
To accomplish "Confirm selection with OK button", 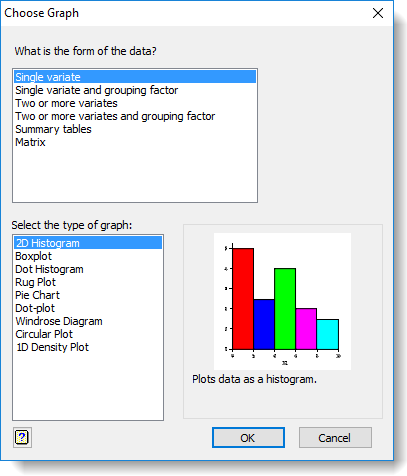I will (248, 438).
